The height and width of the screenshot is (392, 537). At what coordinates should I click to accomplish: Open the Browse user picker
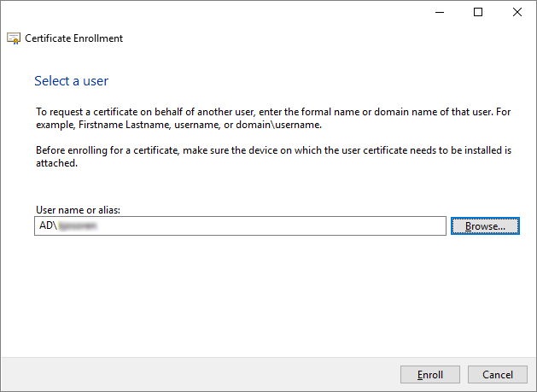pos(485,225)
